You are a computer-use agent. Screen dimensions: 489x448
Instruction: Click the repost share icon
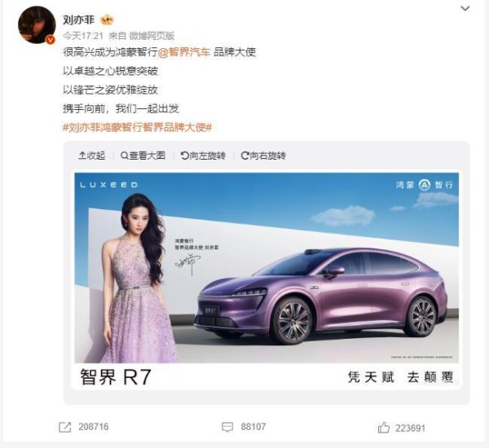[65, 427]
